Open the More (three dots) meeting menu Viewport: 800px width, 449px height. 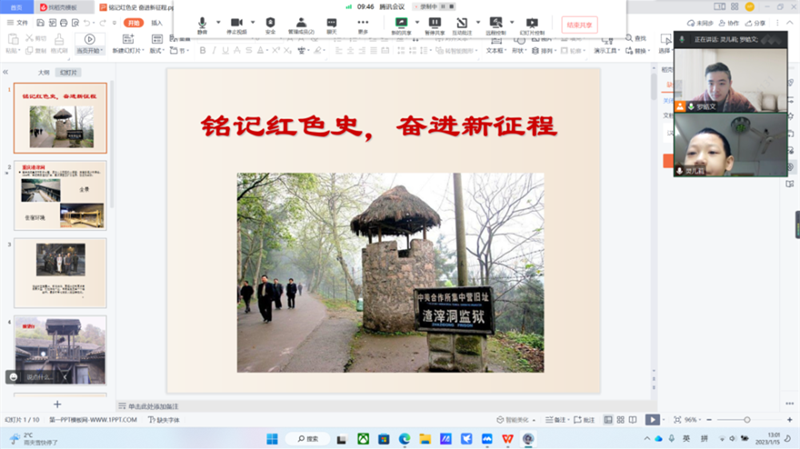point(363,25)
